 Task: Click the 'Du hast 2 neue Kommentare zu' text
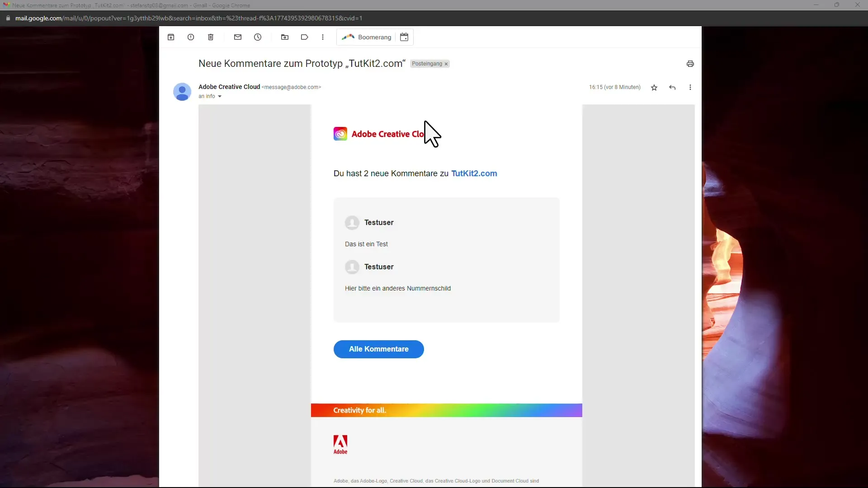pos(391,174)
